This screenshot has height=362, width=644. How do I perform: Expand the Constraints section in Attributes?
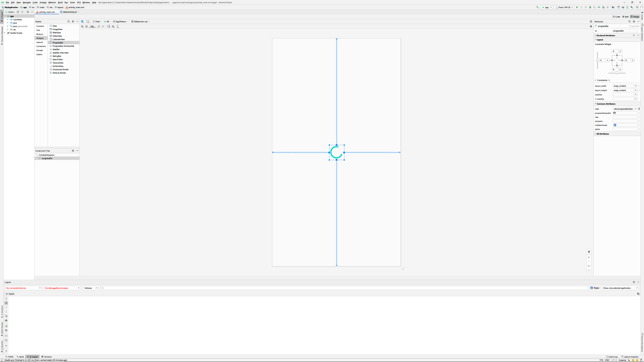pyautogui.click(x=596, y=80)
